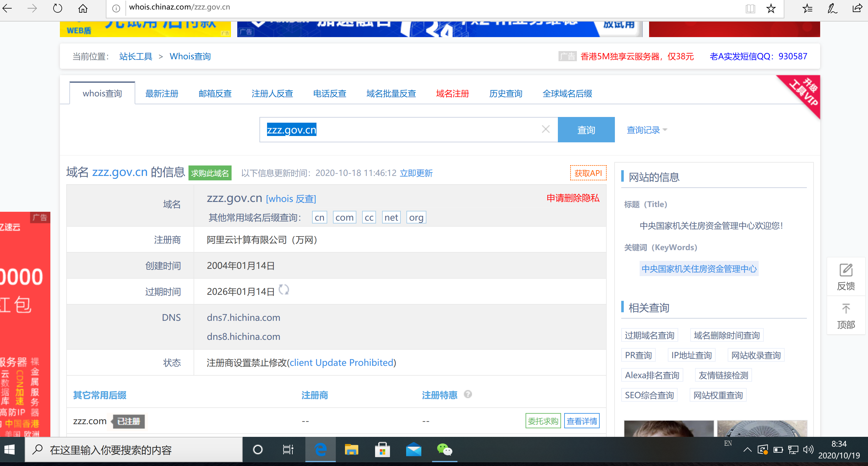This screenshot has width=868, height=466.
Task: Show hidden system tray icons chevron
Action: coord(747,450)
